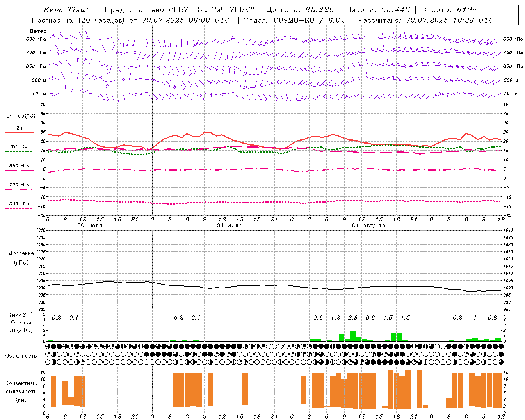Click the tallest green precipitation bar under '2.9'
This screenshot has height=420, width=525.
[353, 336]
